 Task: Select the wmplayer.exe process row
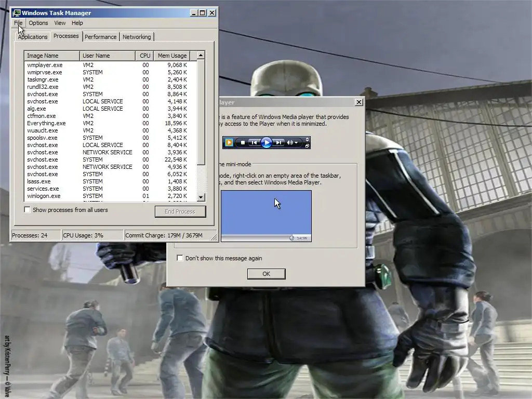coord(111,65)
